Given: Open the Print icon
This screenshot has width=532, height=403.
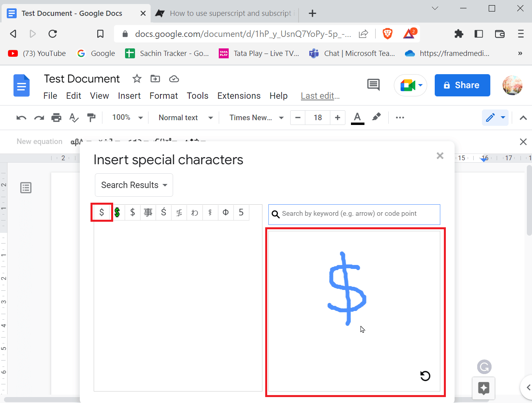Looking at the screenshot, I should point(56,117).
